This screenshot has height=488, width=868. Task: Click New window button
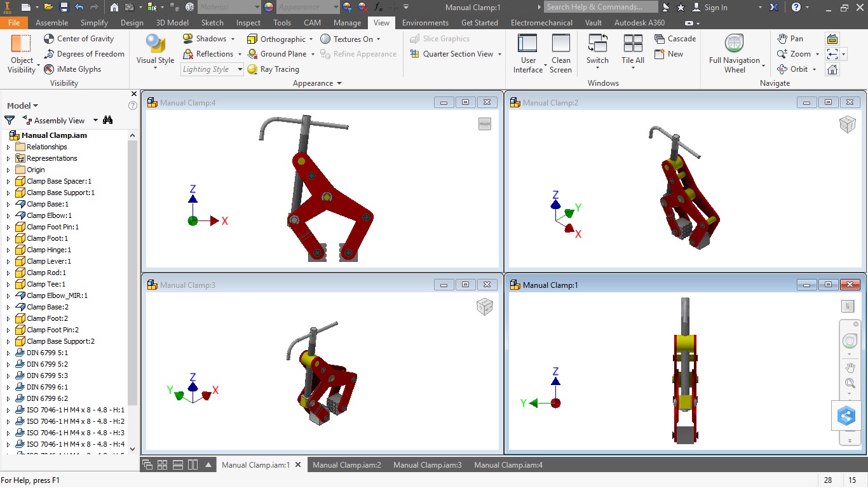pyautogui.click(x=668, y=54)
